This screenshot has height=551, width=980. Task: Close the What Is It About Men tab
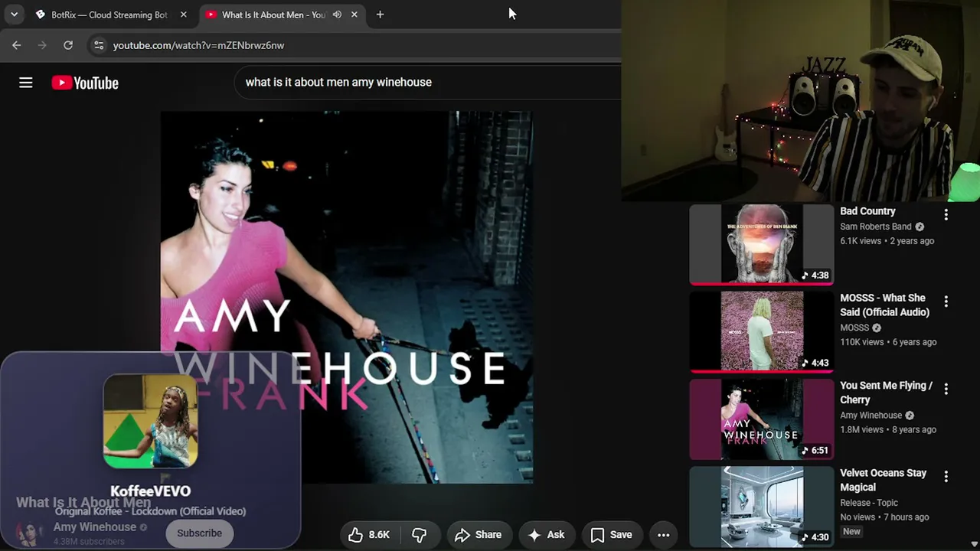[x=354, y=15]
